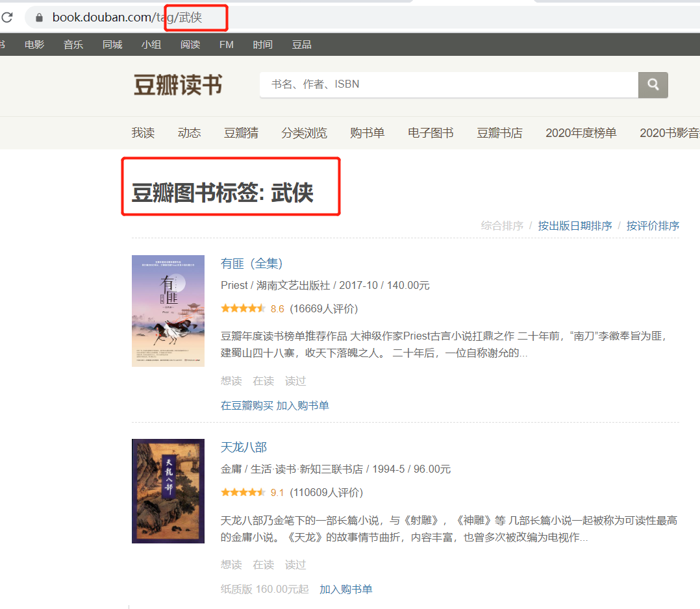
Task: Go to the 豆瓣猜 section
Action: (x=241, y=133)
